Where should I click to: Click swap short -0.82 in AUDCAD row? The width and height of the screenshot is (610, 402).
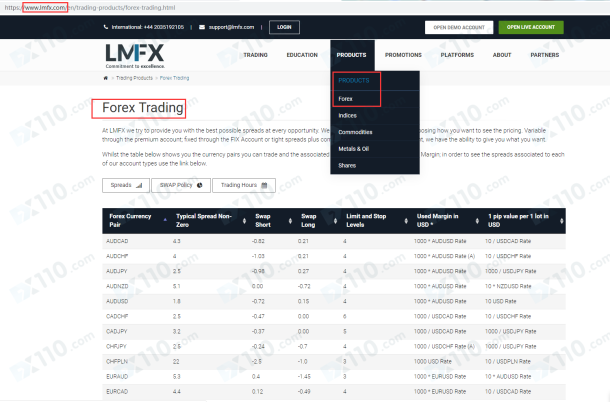pyautogui.click(x=258, y=241)
